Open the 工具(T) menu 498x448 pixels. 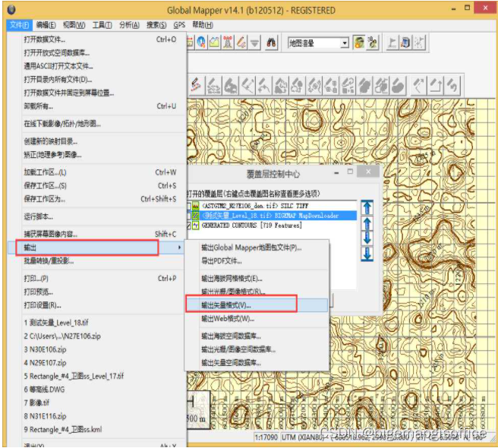coord(102,25)
